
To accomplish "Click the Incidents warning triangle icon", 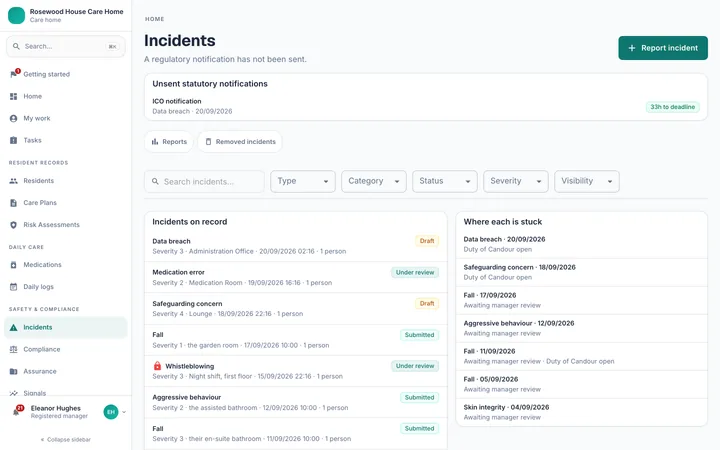I will coord(13,327).
